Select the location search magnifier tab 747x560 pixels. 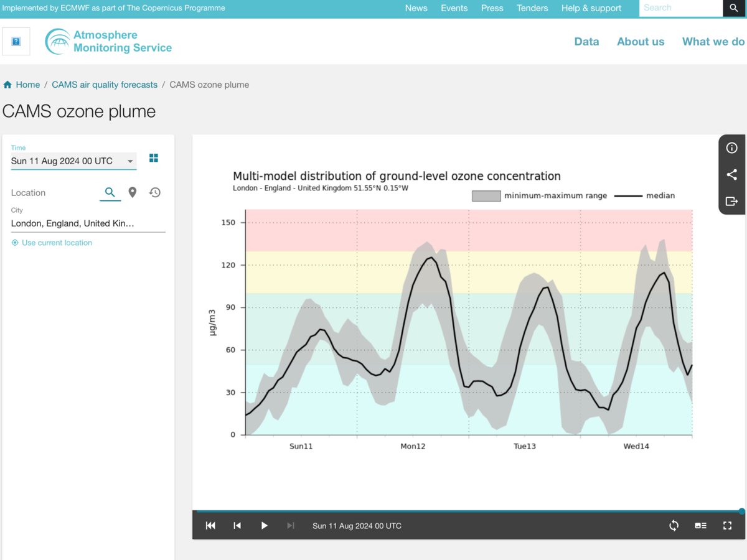click(x=110, y=192)
